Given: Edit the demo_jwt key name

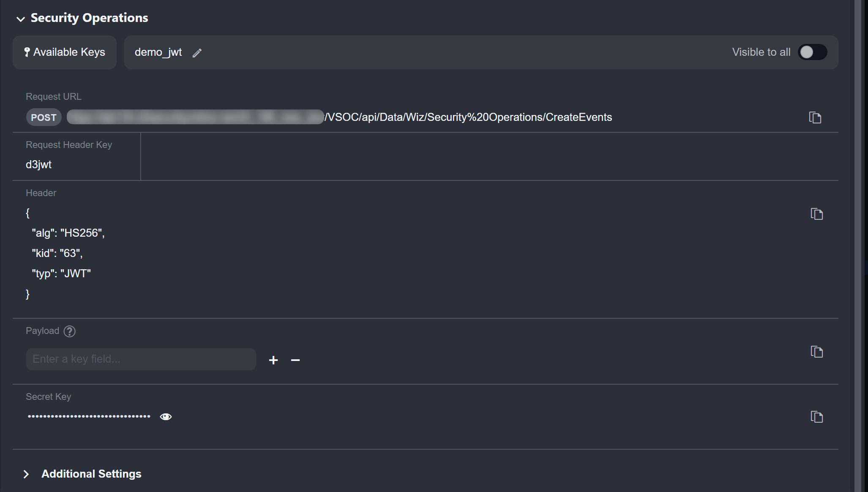Looking at the screenshot, I should click(197, 53).
